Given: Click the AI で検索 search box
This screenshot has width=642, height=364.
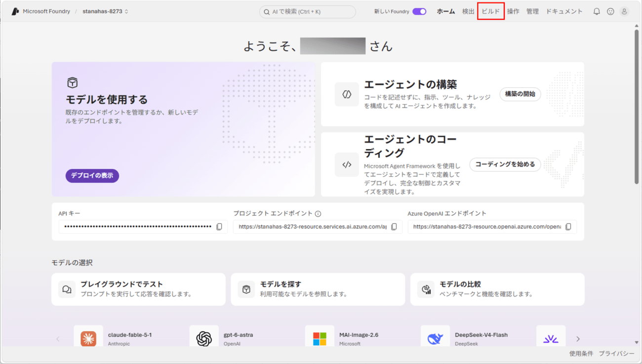Looking at the screenshot, I should (308, 12).
